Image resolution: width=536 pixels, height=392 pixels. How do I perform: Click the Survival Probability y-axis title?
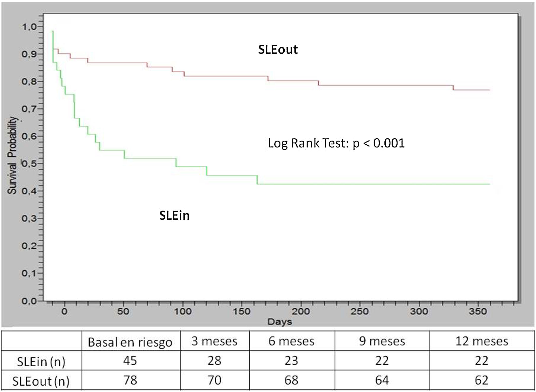point(12,155)
